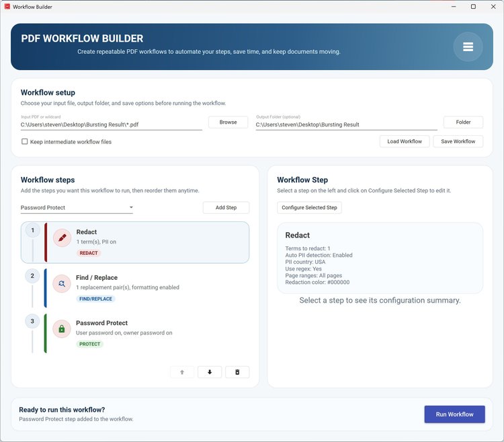Close the Workflow Builder window
The width and height of the screenshot is (504, 442).
[493, 7]
